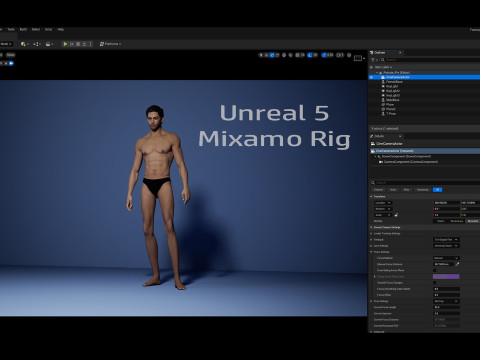480x360 pixels.
Task: Open the Location type dropdown
Action: click(383, 203)
